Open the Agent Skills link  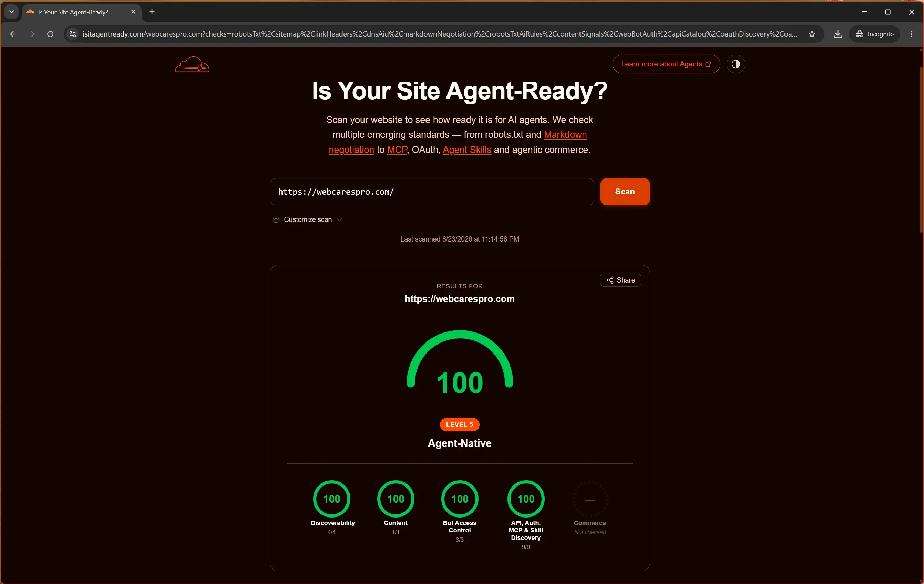tap(466, 150)
